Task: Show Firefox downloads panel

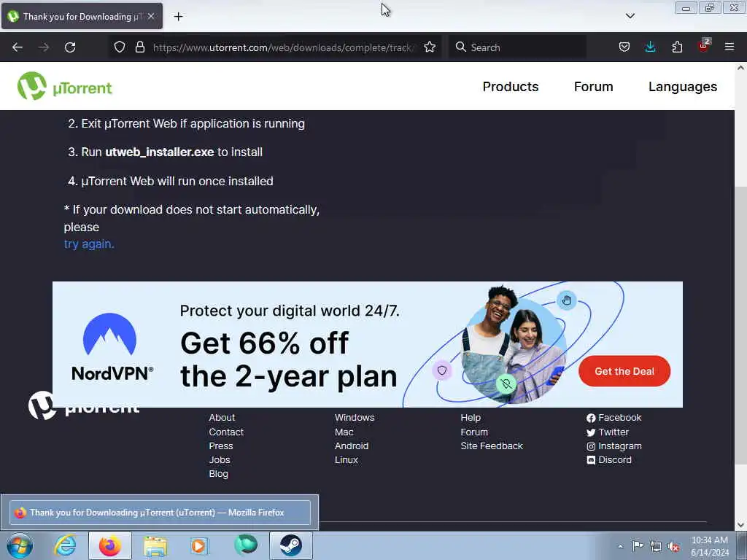Action: (650, 47)
